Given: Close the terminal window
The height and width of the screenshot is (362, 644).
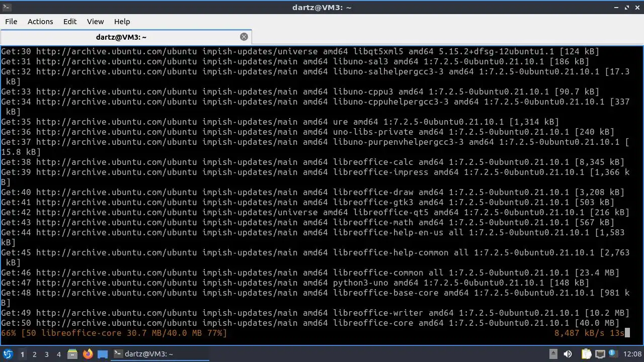Looking at the screenshot, I should click(x=637, y=7).
